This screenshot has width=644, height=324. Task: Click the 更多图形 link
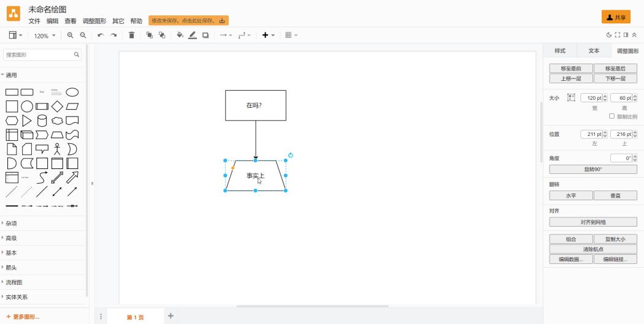point(23,317)
